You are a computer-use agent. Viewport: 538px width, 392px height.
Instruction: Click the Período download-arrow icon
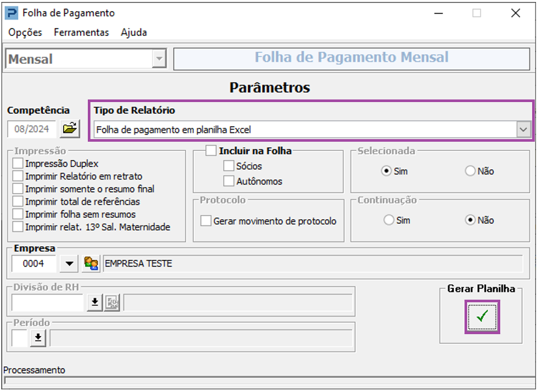click(x=38, y=337)
